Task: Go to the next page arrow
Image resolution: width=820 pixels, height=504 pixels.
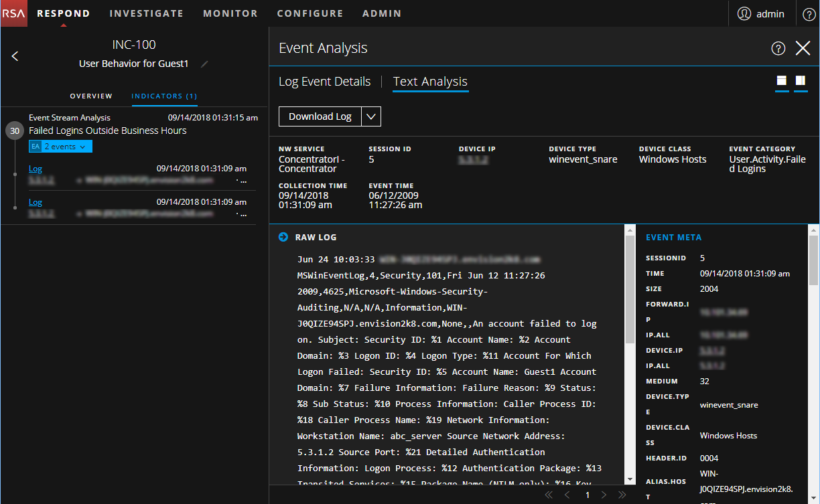Action: click(x=604, y=495)
